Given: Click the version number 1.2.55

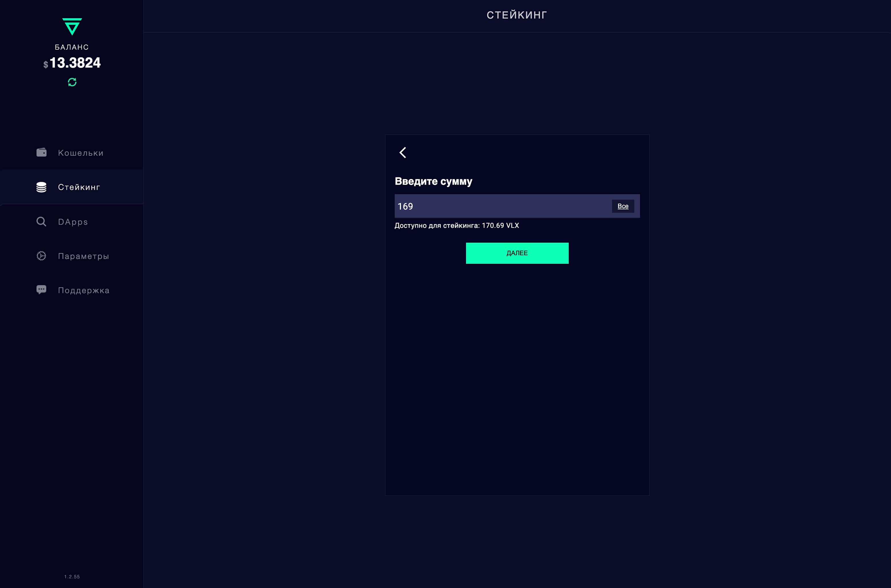Looking at the screenshot, I should coord(72,576).
